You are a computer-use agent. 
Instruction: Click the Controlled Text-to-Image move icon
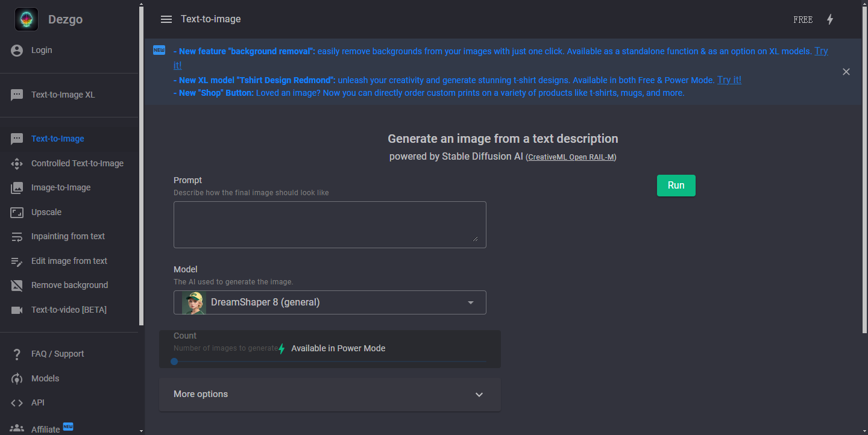pyautogui.click(x=17, y=163)
